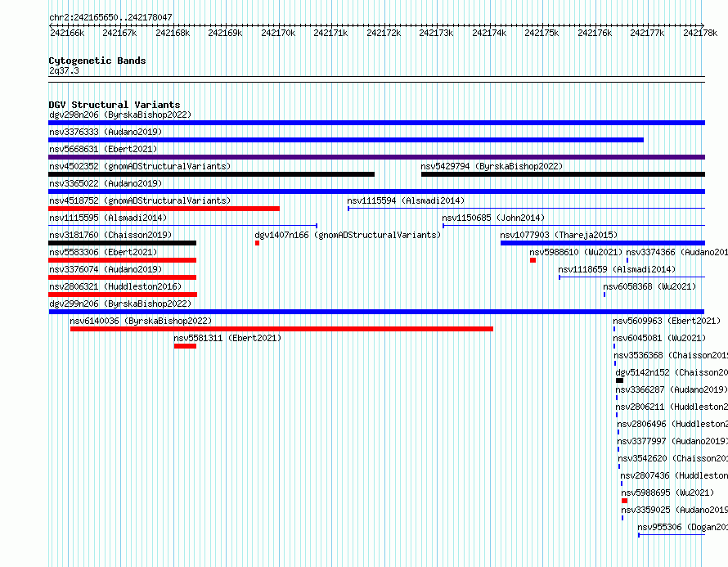Select the nsv5609963 (Ebert2021) label
The image size is (728, 567).
pos(667,321)
